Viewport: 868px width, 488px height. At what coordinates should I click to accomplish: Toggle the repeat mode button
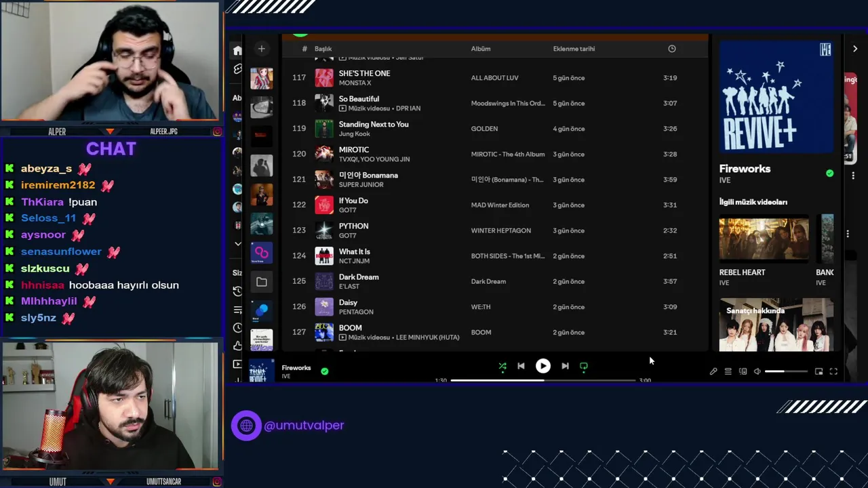(584, 366)
